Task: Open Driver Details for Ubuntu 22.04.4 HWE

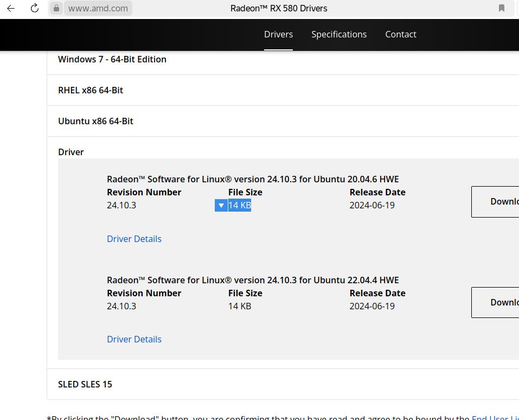Action: (134, 339)
